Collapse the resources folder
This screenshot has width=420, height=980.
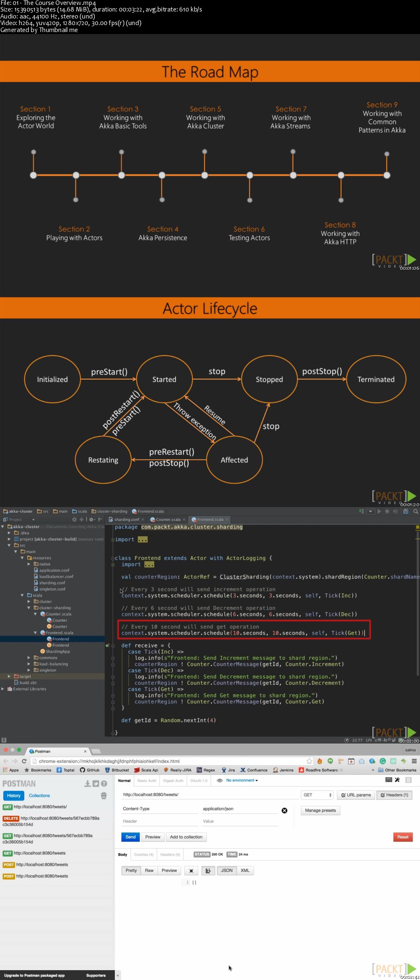pyautogui.click(x=22, y=558)
